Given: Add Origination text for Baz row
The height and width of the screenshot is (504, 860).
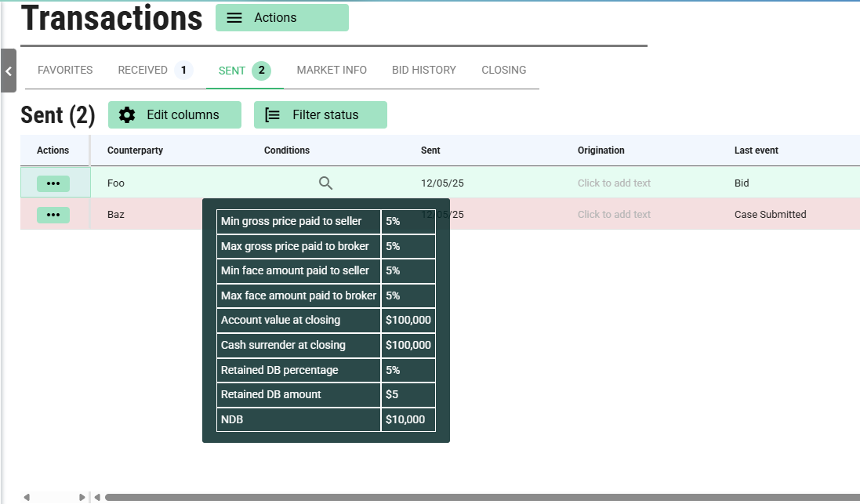Looking at the screenshot, I should click(614, 215).
